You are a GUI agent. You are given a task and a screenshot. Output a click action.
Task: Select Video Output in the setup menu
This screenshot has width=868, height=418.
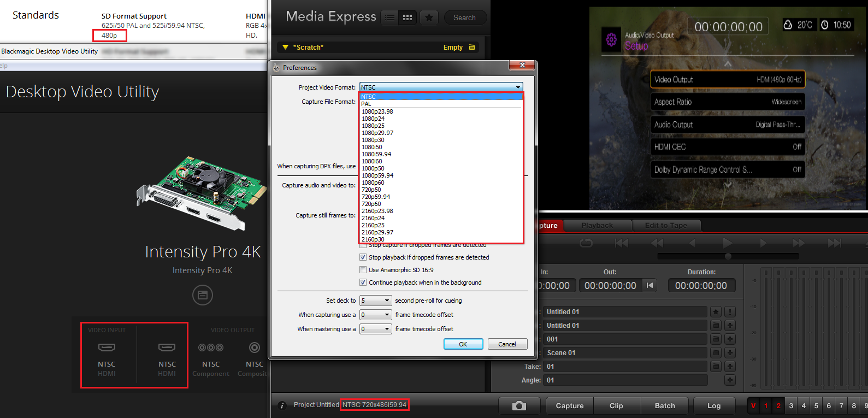coord(728,79)
